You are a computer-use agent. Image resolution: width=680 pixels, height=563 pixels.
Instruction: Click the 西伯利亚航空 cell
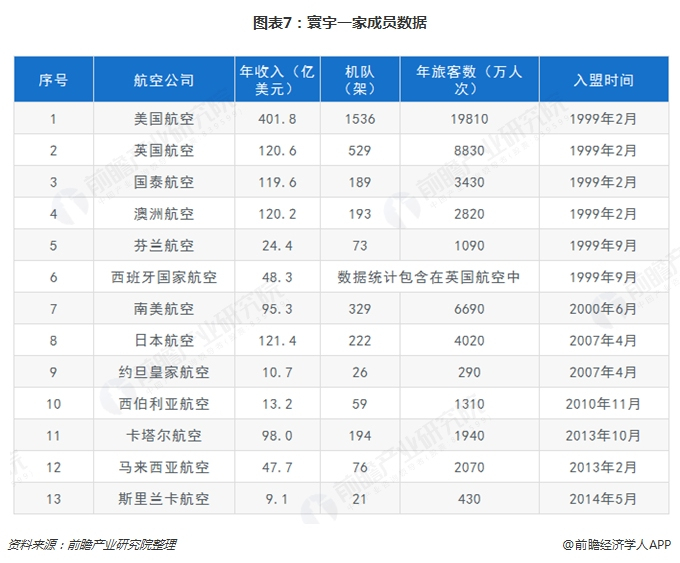[164, 404]
